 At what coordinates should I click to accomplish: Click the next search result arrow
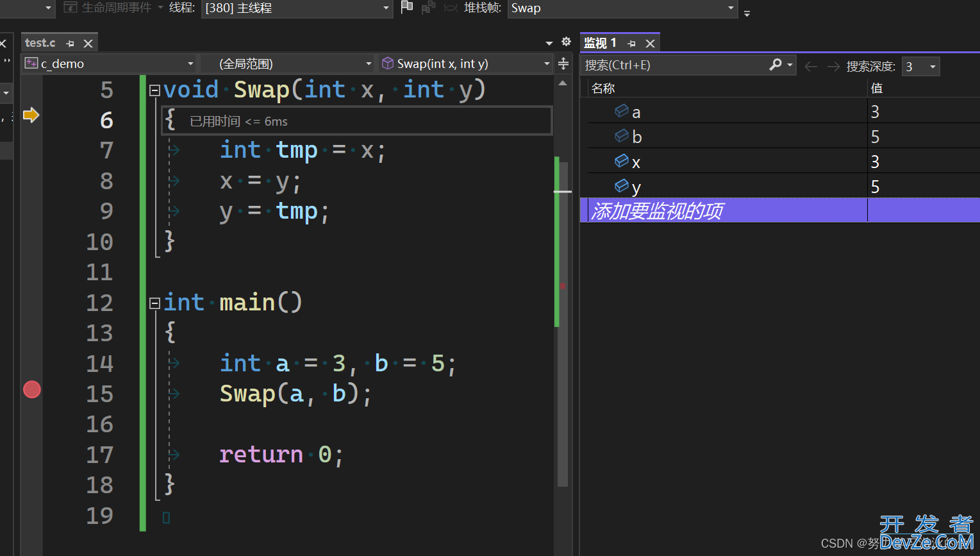[833, 66]
